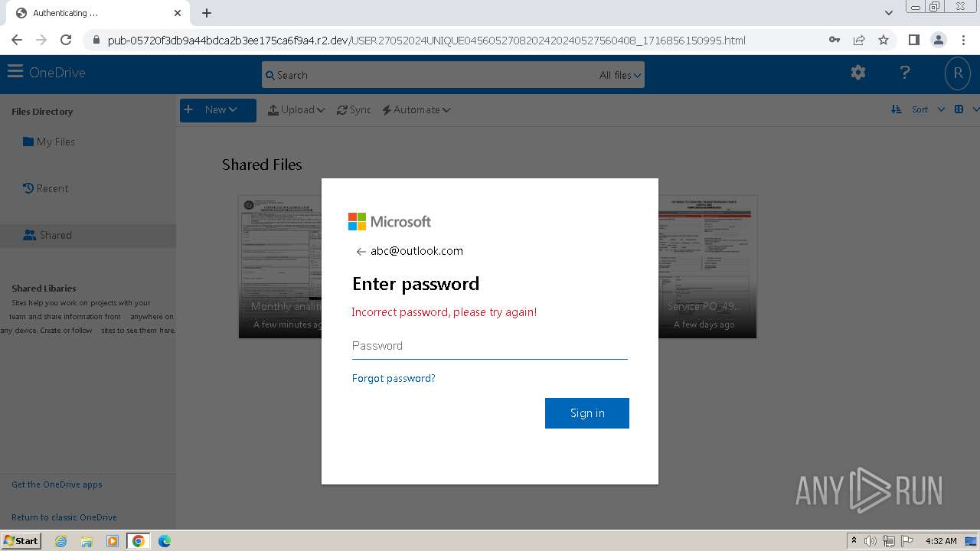Click the sort order icon in the toolbar
Viewport: 980px width, 551px height.
click(896, 109)
